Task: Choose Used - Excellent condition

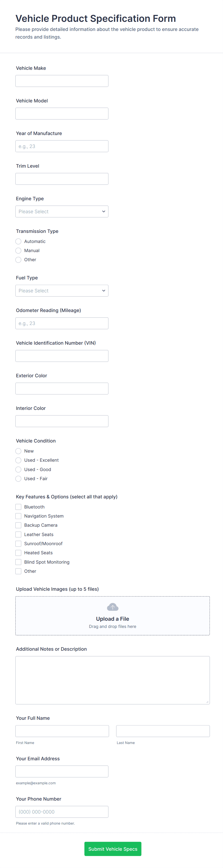Action: [x=18, y=460]
